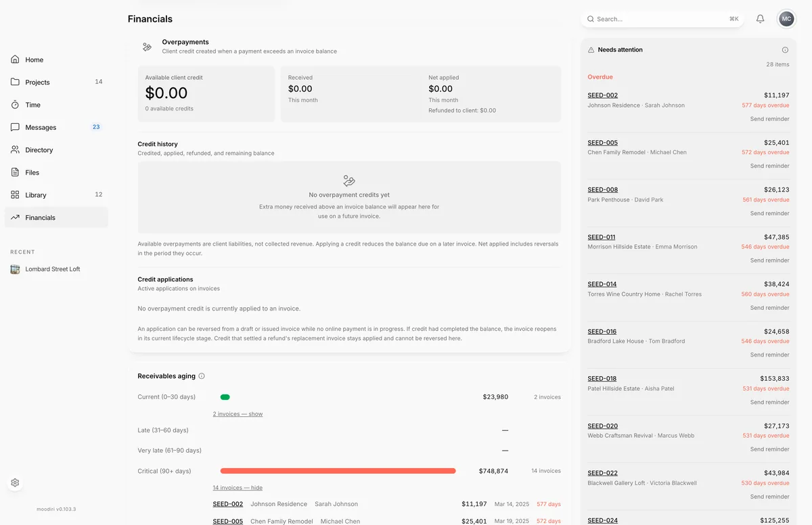The height and width of the screenshot is (525, 812).
Task: Send reminder for SEED-022
Action: (769, 497)
